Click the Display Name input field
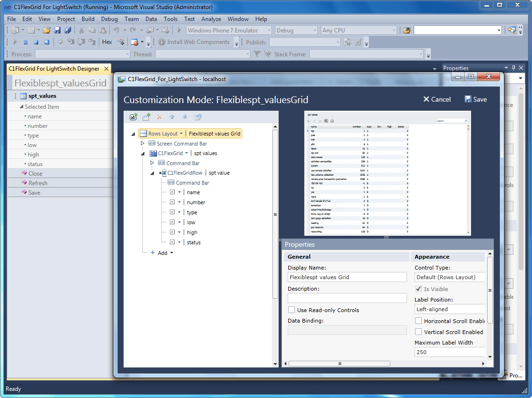532x398 pixels. (347, 277)
